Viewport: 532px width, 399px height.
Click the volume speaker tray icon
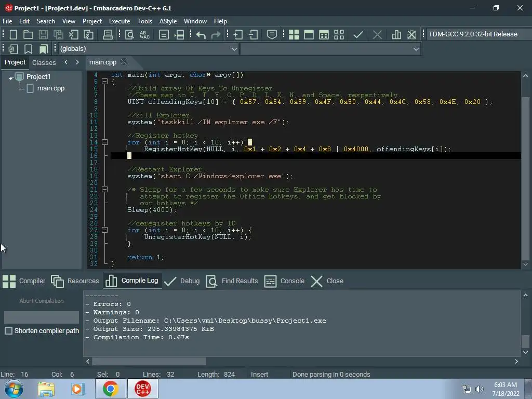tap(479, 389)
